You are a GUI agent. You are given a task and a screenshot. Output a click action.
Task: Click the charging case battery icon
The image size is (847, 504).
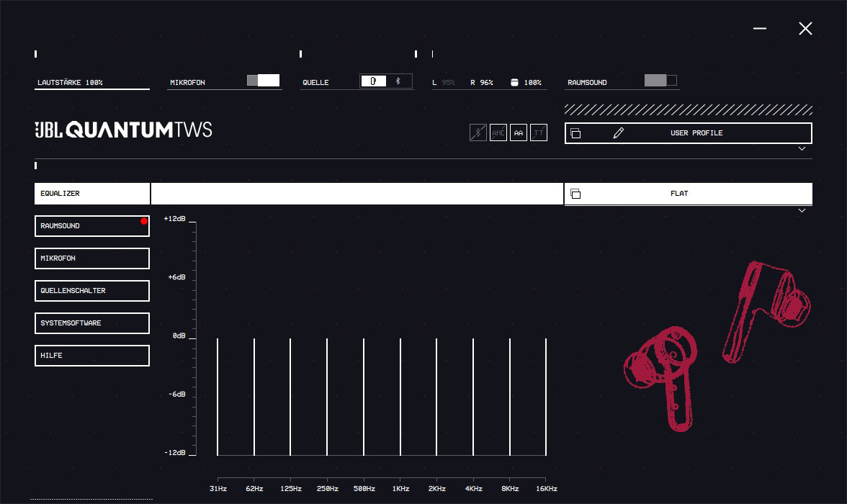pyautogui.click(x=514, y=82)
